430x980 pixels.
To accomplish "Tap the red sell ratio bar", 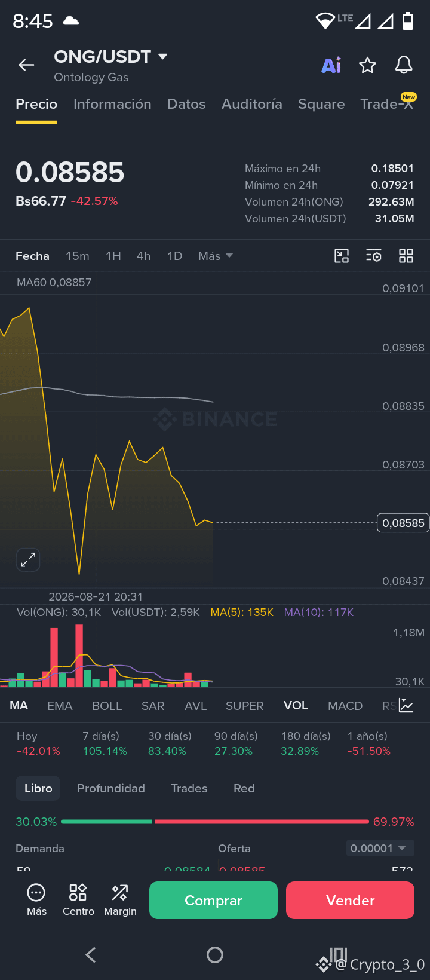I will point(262,822).
